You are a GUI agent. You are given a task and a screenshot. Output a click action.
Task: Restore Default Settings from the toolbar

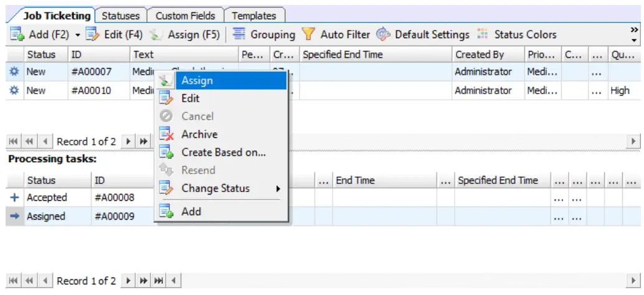point(423,34)
